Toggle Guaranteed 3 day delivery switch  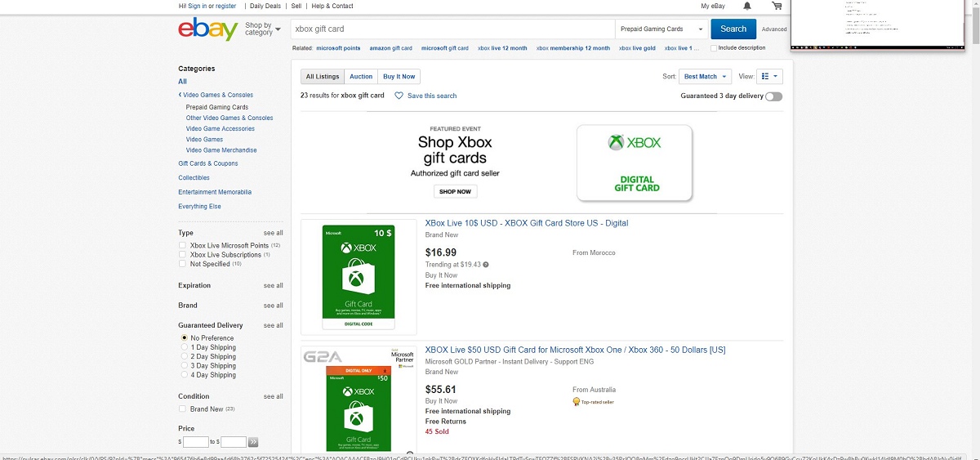point(773,96)
